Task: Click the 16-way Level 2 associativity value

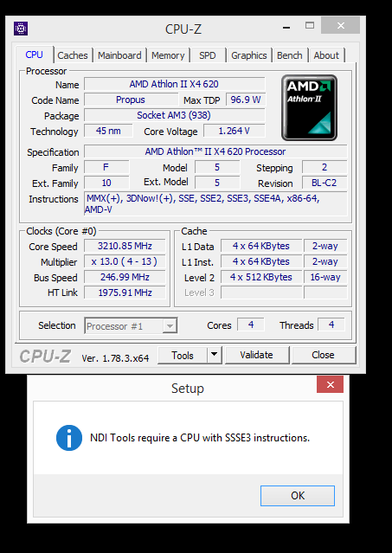Action: (x=325, y=277)
